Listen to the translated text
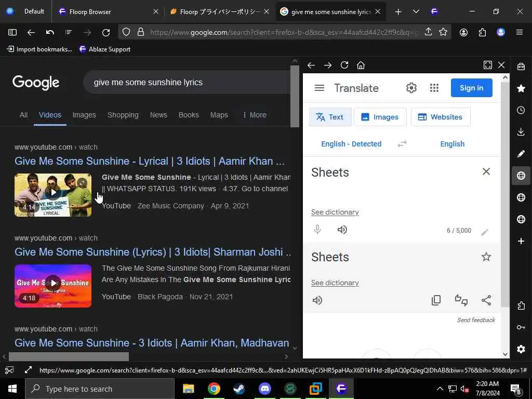This screenshot has width=532, height=399. pyautogui.click(x=317, y=300)
